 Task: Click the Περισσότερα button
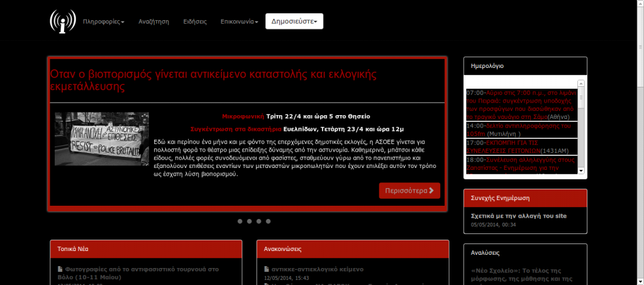click(x=409, y=191)
